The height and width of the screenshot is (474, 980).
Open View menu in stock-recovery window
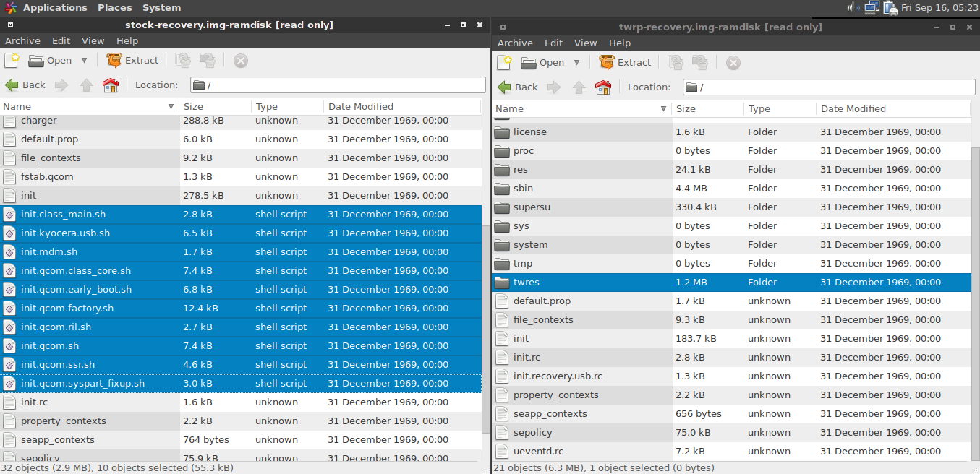93,41
